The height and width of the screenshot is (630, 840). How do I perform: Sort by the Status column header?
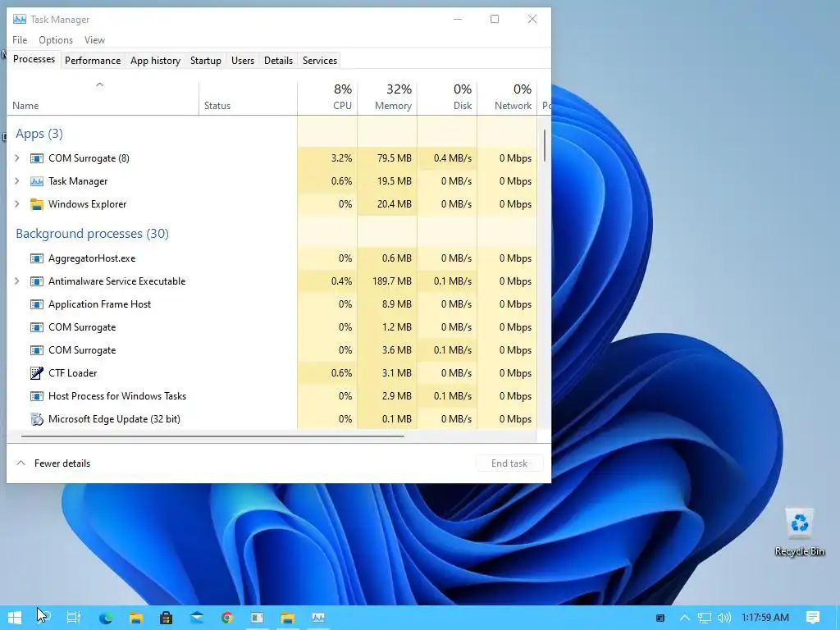coord(248,98)
